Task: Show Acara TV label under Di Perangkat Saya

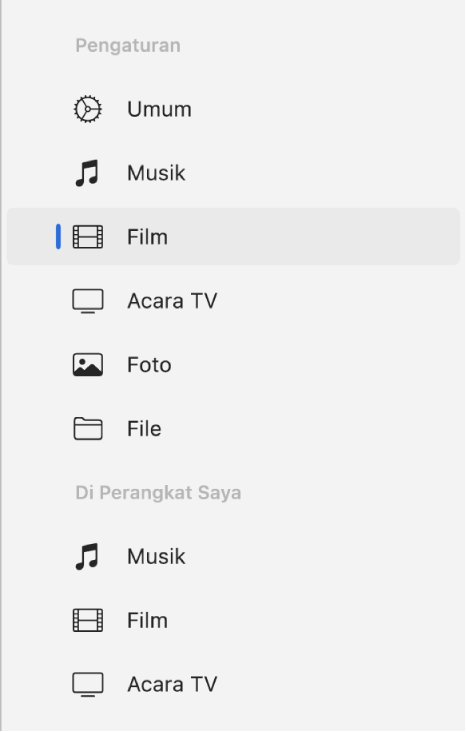Action: 172,685
